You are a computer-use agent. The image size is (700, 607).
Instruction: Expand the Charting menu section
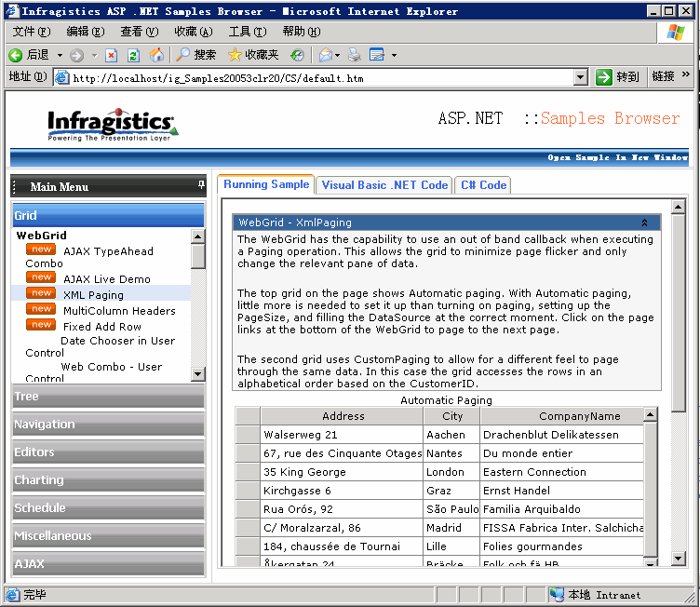coord(109,479)
